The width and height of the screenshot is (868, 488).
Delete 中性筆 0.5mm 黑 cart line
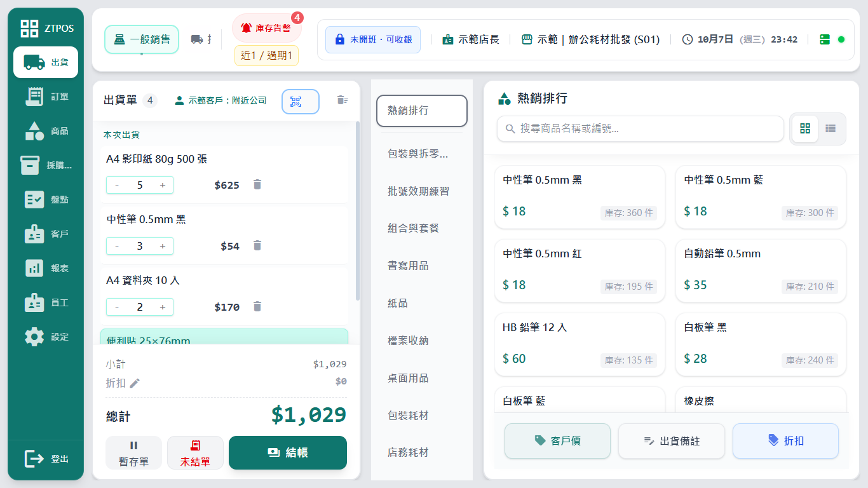[x=257, y=245]
